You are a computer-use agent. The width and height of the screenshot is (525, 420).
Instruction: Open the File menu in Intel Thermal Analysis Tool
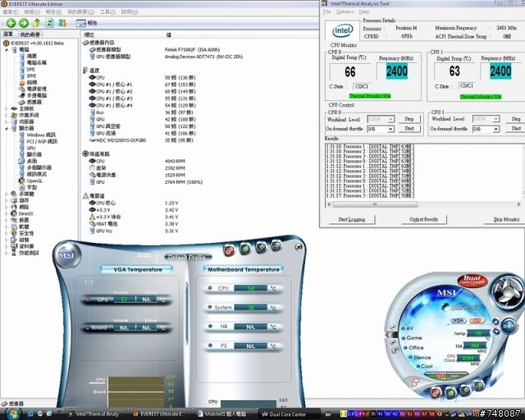tap(326, 11)
